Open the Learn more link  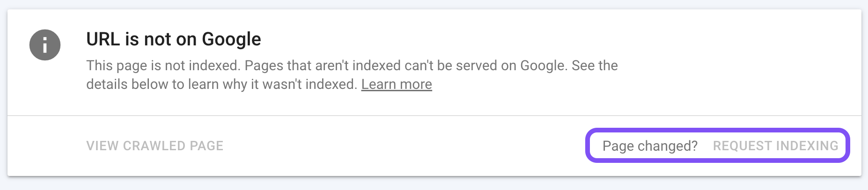(396, 84)
